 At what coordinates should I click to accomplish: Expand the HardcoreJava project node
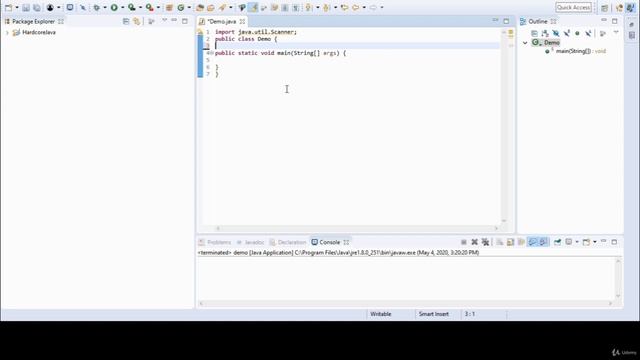click(x=7, y=32)
